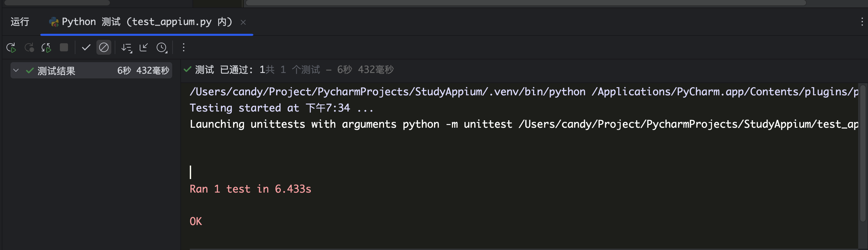Collapse the 测试结果 tree node
The height and width of the screenshot is (250, 868).
tap(16, 70)
